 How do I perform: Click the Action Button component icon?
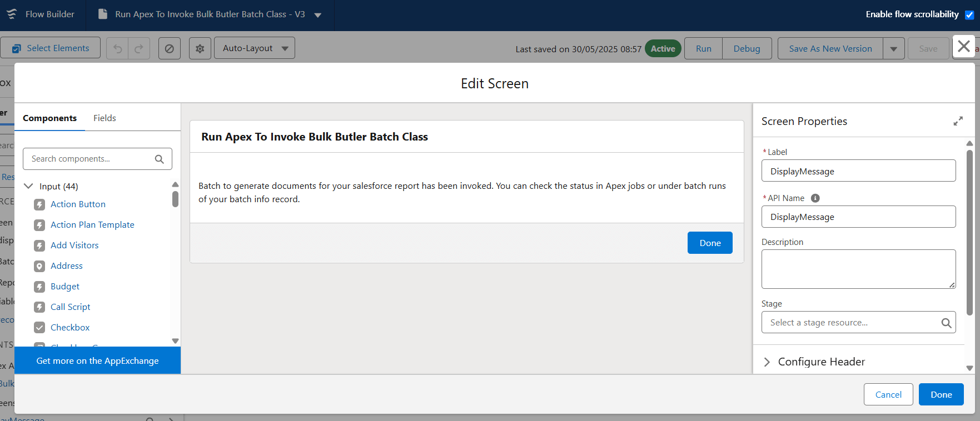pos(39,204)
